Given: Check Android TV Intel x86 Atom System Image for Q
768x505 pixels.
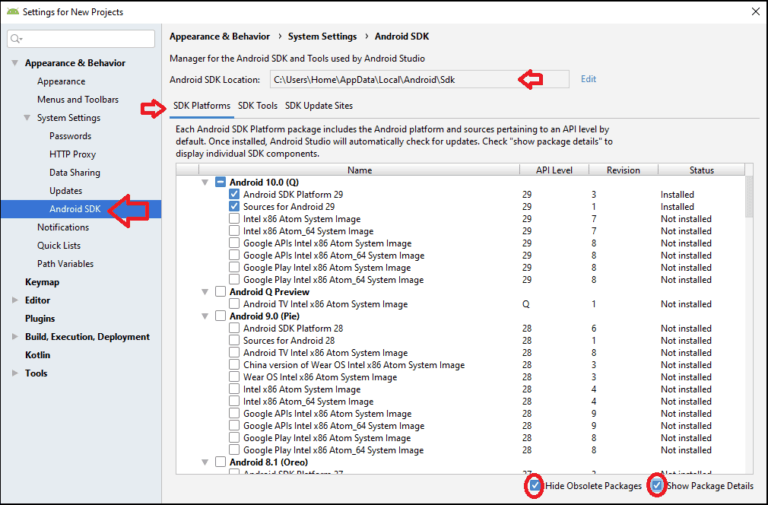Looking at the screenshot, I should click(234, 304).
